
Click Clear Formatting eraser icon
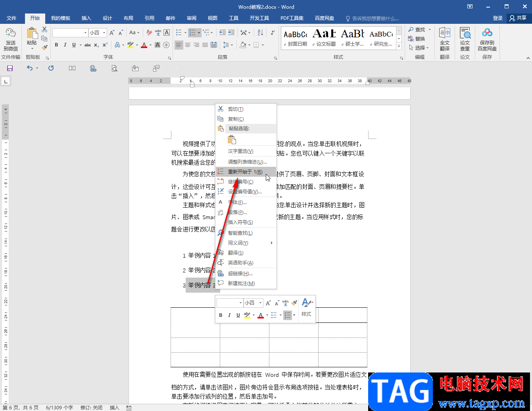[x=149, y=33]
